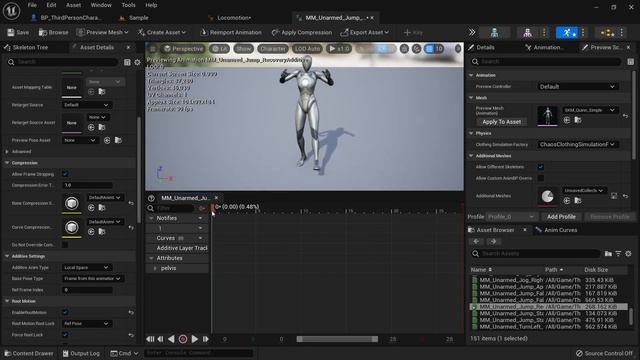640x360 pixels.
Task: Click the Unreal Engine logo icon
Action: [11, 11]
